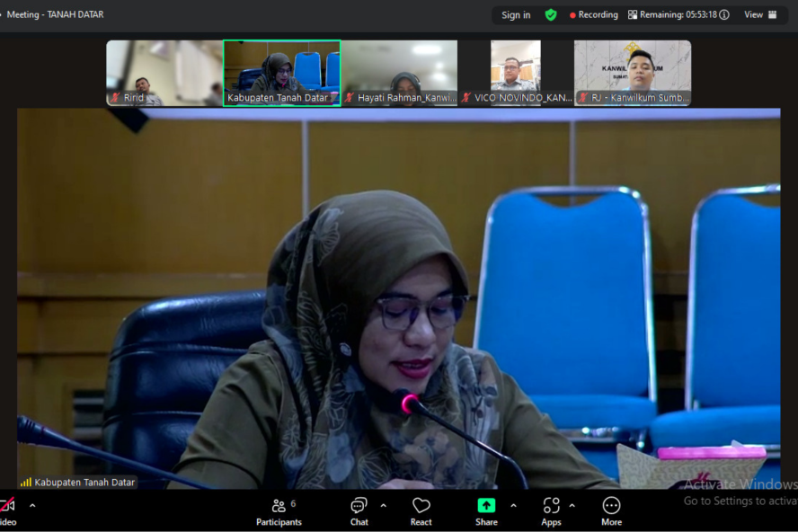Click the red Recording indicator
The height and width of the screenshot is (532, 798).
click(x=594, y=15)
